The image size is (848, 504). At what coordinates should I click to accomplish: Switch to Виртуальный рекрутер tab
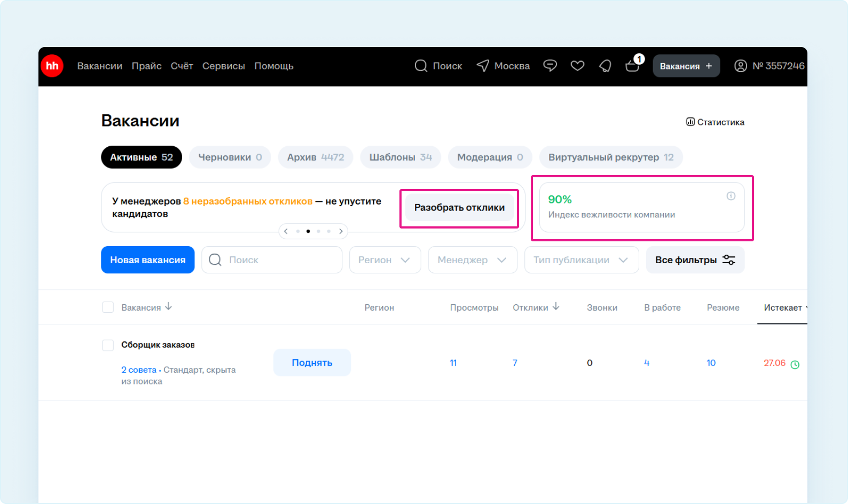pos(611,157)
